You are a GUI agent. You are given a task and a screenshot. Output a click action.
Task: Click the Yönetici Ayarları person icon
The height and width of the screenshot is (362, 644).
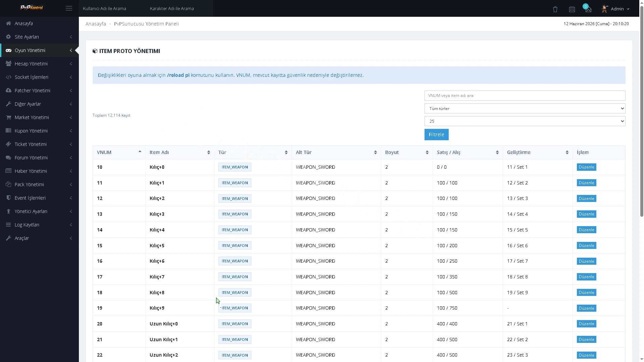point(8,211)
